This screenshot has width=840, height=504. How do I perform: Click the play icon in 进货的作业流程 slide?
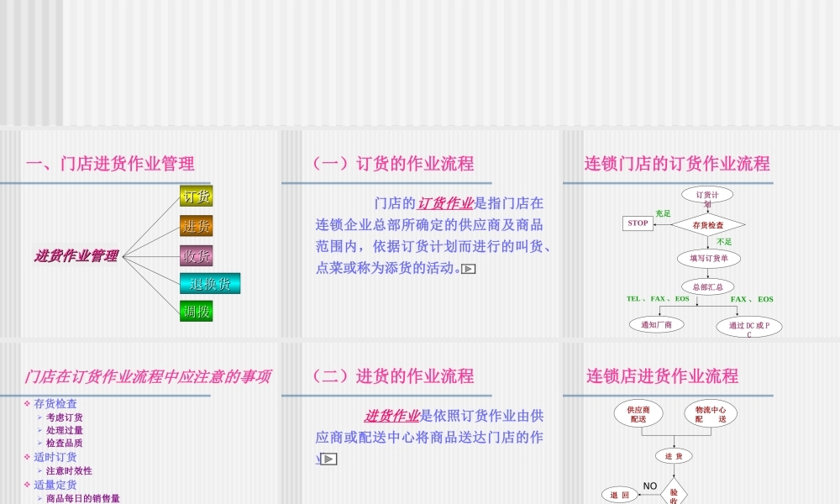328,459
